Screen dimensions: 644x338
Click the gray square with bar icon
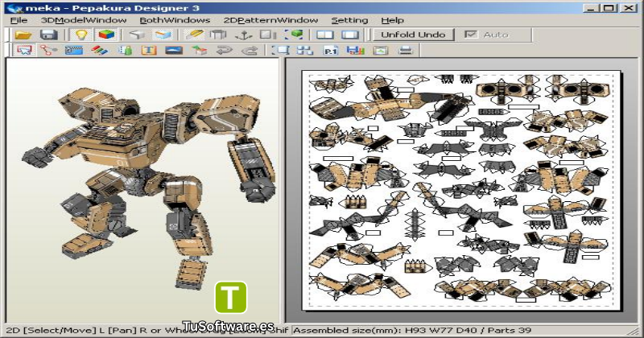tap(268, 35)
